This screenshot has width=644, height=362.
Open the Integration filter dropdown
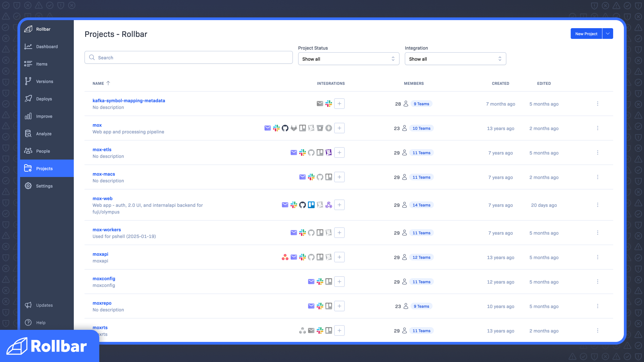tap(455, 59)
